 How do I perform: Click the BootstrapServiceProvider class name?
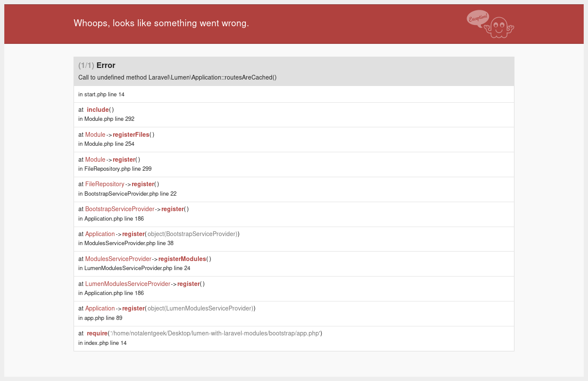(120, 209)
